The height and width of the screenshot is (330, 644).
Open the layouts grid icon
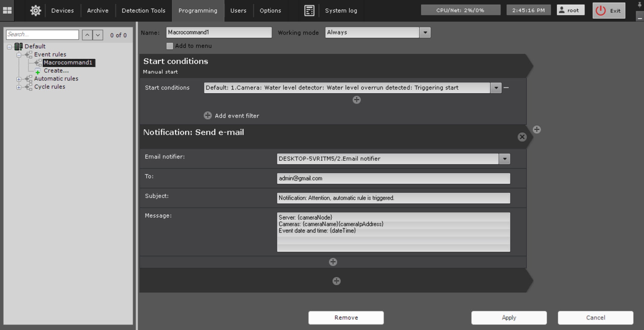coord(7,10)
